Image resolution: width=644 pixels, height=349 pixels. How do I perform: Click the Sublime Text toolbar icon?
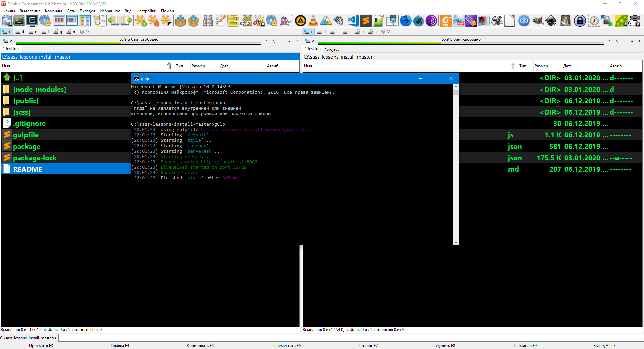(x=366, y=21)
